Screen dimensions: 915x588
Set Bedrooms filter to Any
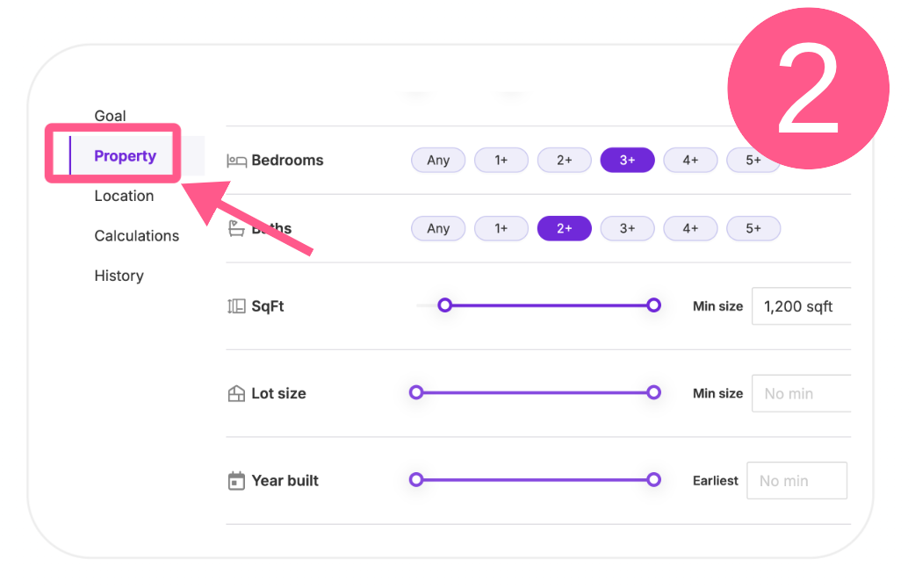(x=438, y=160)
